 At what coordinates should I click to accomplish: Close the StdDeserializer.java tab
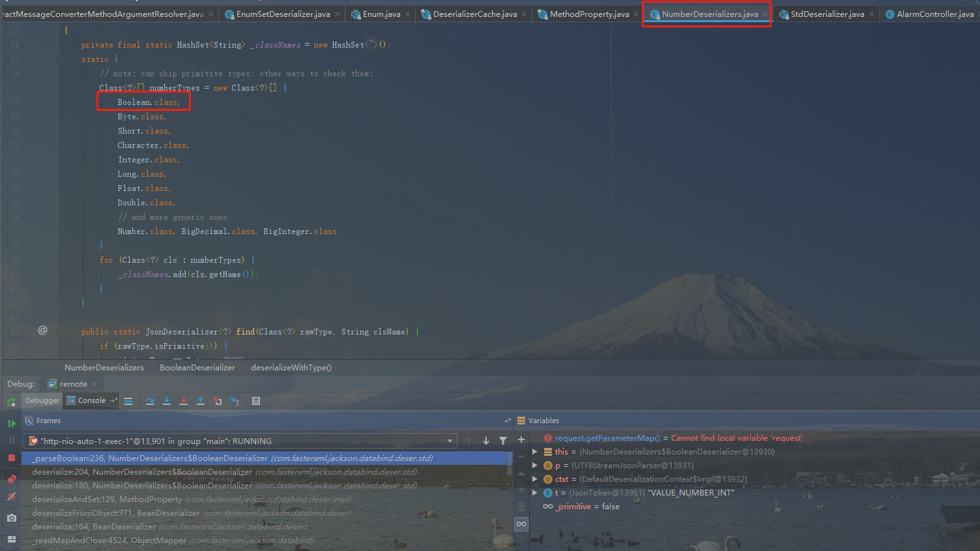[872, 14]
